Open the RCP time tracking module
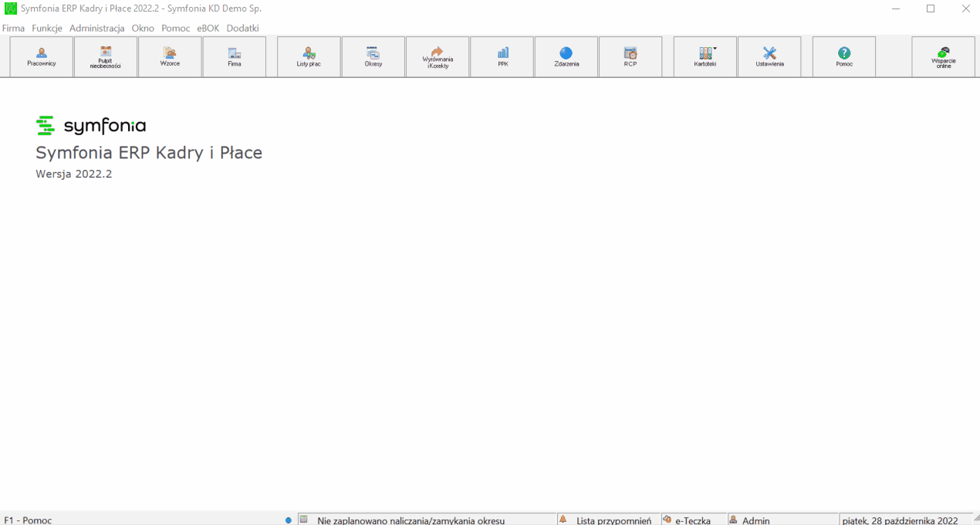980x525 pixels. pos(630,56)
